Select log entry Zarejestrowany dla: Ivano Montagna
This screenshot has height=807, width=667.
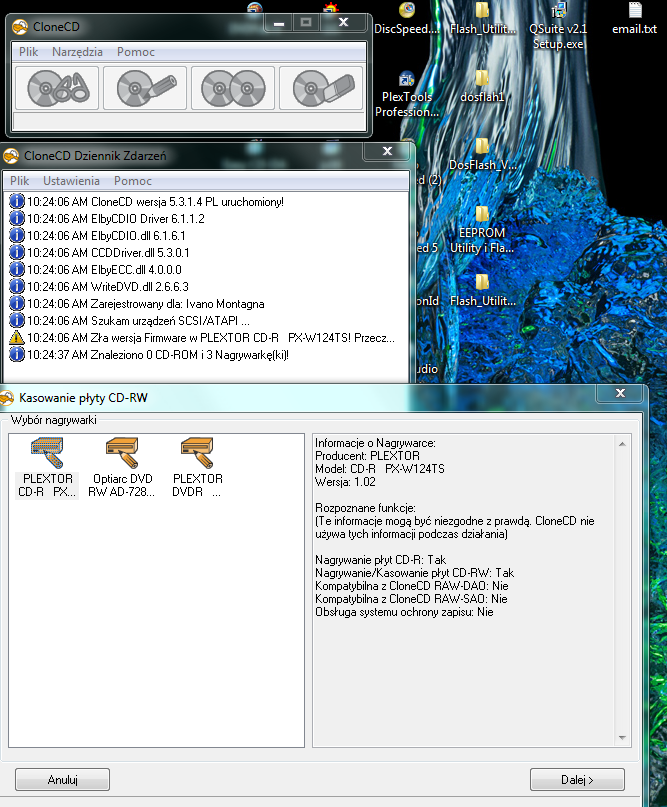point(137,304)
